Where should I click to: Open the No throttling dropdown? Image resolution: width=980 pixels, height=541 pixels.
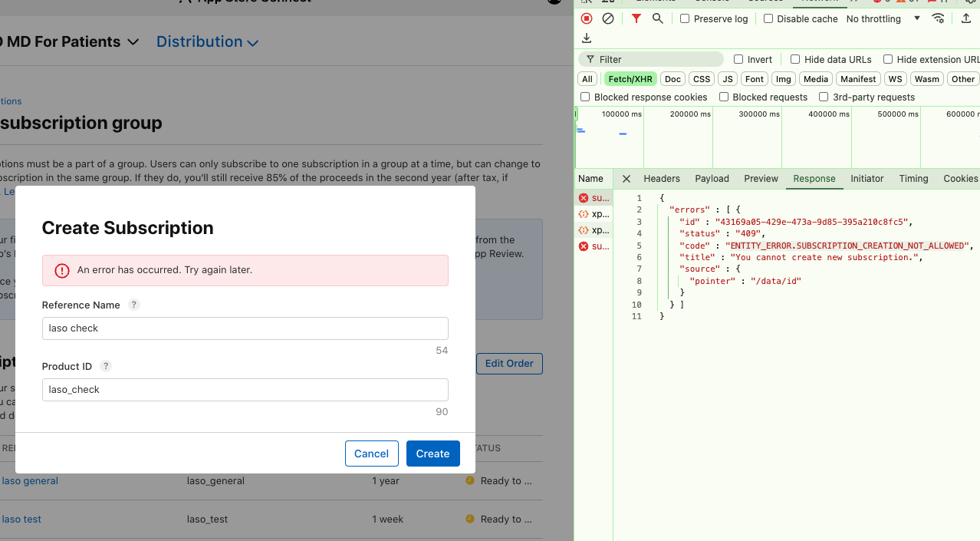tap(883, 18)
